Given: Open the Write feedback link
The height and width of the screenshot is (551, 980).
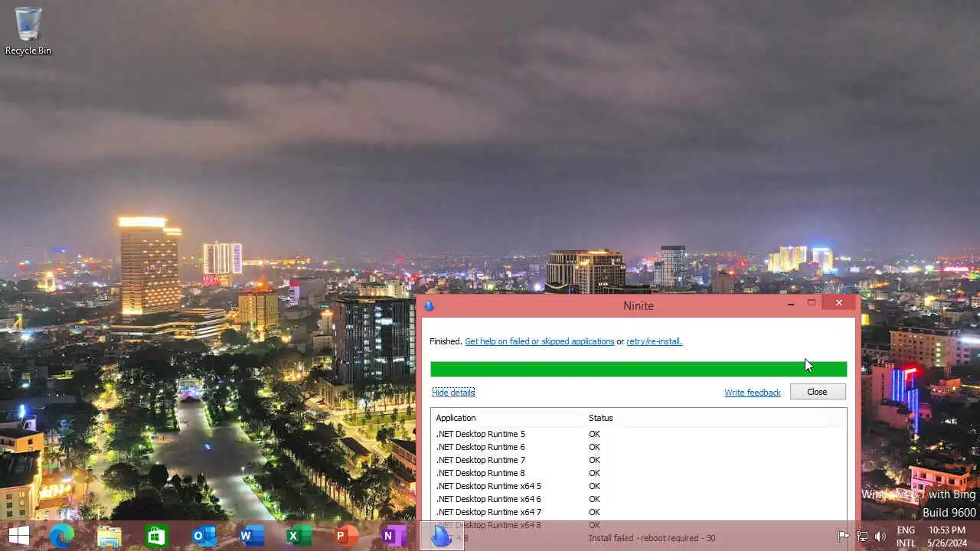Looking at the screenshot, I should pos(753,393).
